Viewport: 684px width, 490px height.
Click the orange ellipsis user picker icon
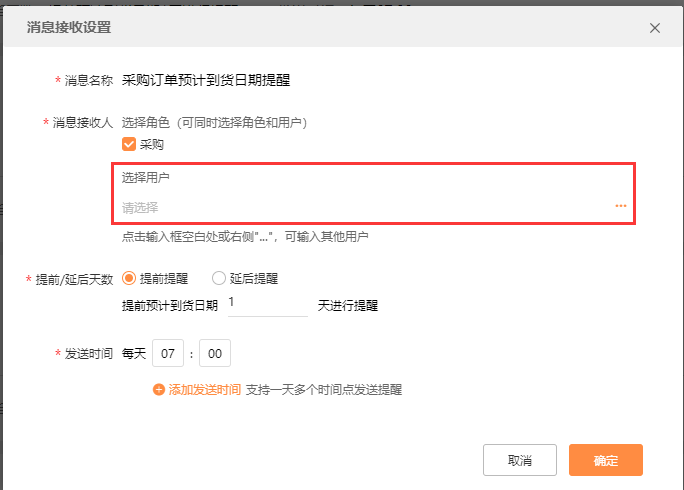pos(621,206)
